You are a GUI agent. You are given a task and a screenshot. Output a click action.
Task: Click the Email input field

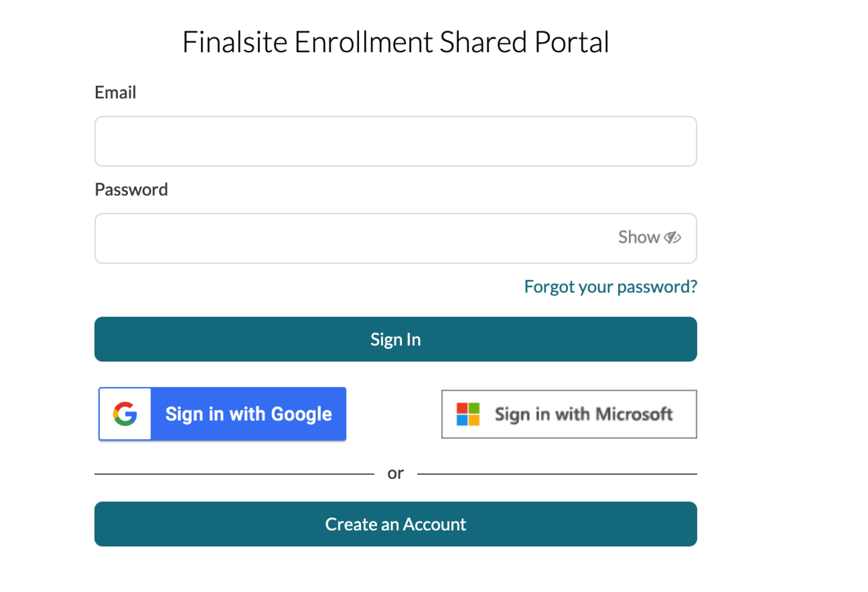(395, 141)
